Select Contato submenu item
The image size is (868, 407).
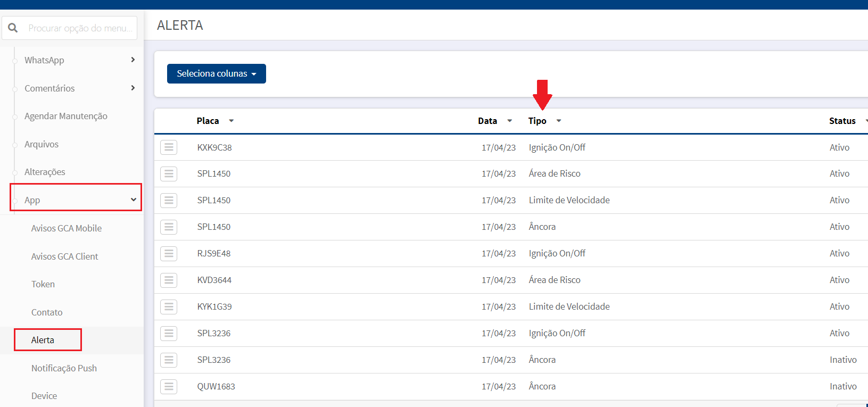click(47, 312)
